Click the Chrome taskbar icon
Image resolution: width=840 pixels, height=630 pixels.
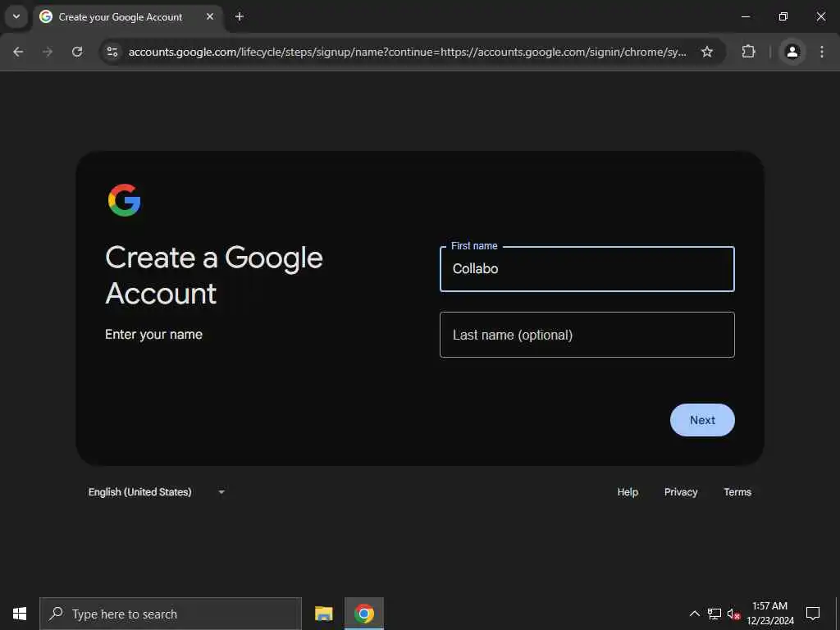[363, 614]
